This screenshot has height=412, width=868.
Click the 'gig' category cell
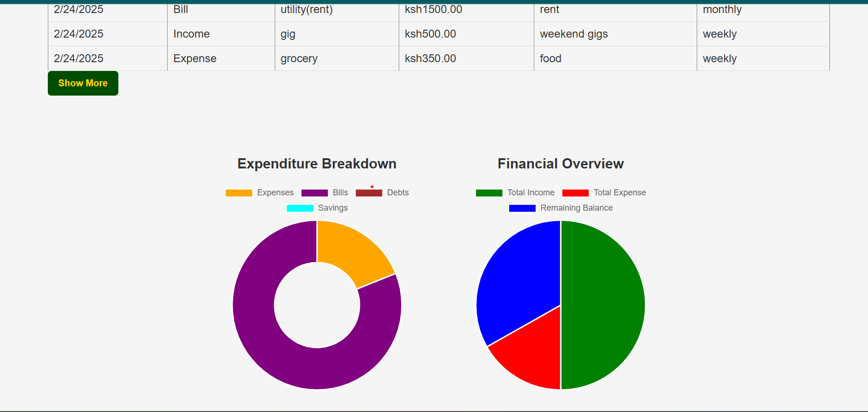click(337, 34)
